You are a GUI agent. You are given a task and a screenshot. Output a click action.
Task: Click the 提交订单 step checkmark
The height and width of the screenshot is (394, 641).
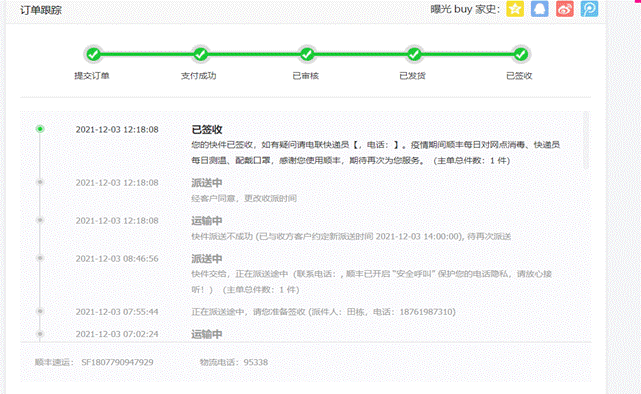pos(94,54)
